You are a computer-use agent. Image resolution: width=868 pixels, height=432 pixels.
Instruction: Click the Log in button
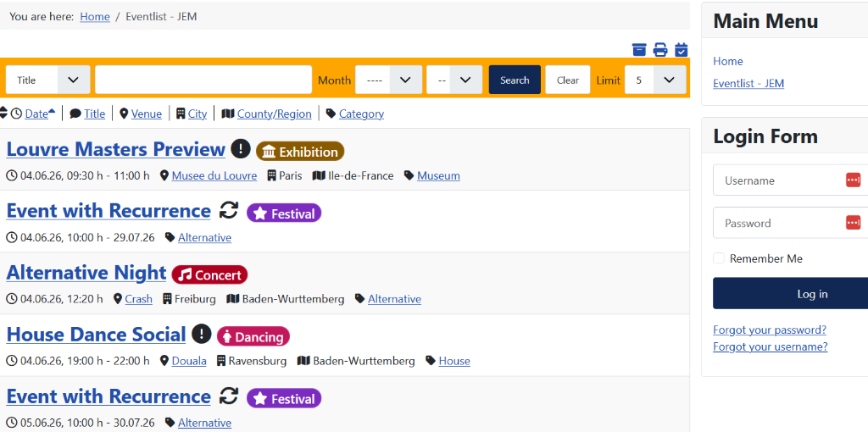point(791,293)
